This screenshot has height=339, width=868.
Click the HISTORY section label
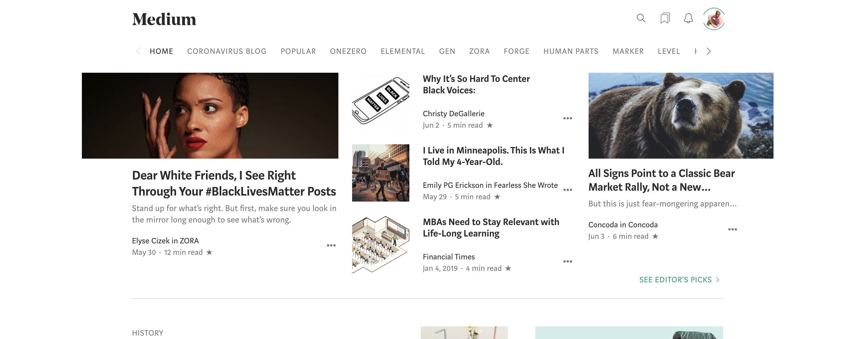147,333
